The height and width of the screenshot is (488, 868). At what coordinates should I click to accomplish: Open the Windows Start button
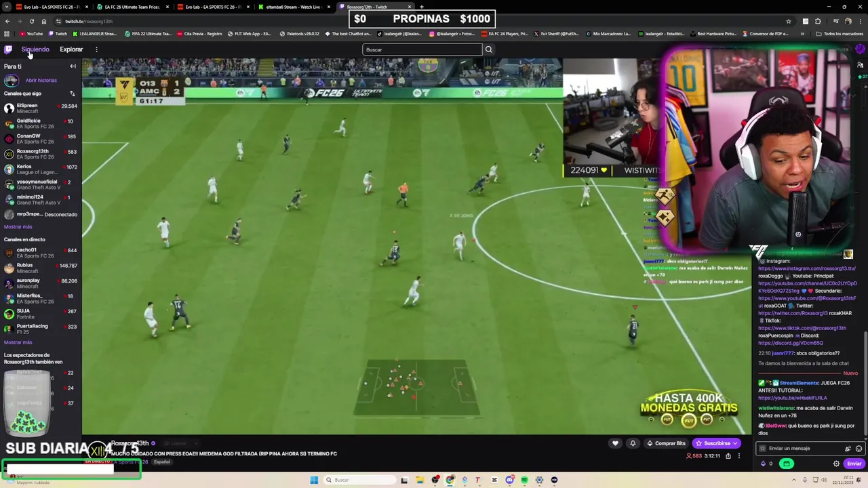pyautogui.click(x=314, y=480)
